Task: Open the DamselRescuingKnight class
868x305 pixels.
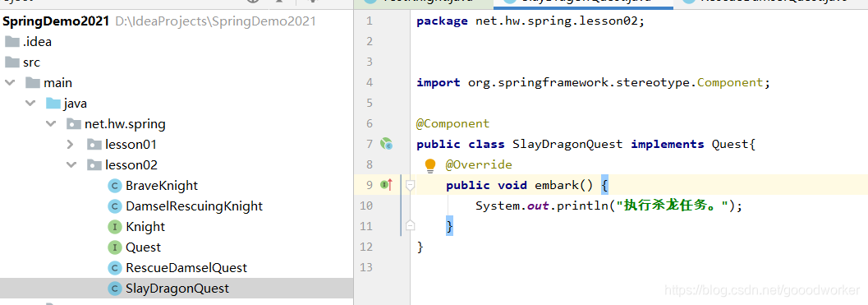Action: pos(194,206)
